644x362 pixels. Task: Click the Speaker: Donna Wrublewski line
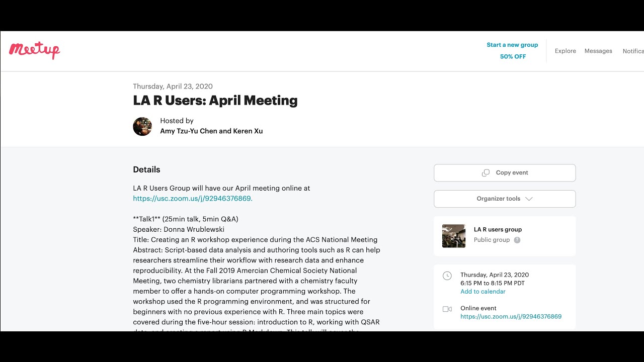(x=179, y=229)
